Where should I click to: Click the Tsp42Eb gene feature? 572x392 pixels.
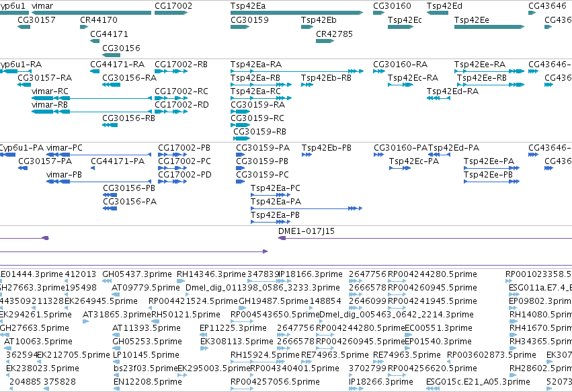tap(307, 27)
